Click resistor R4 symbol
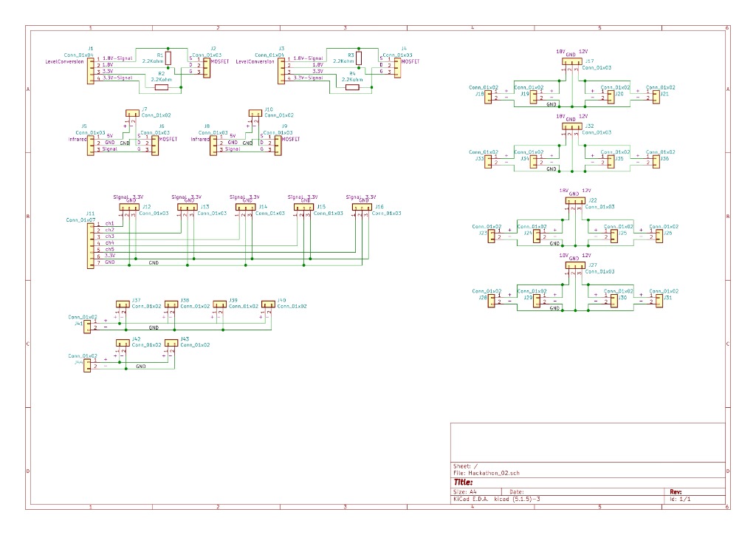 pyautogui.click(x=352, y=87)
